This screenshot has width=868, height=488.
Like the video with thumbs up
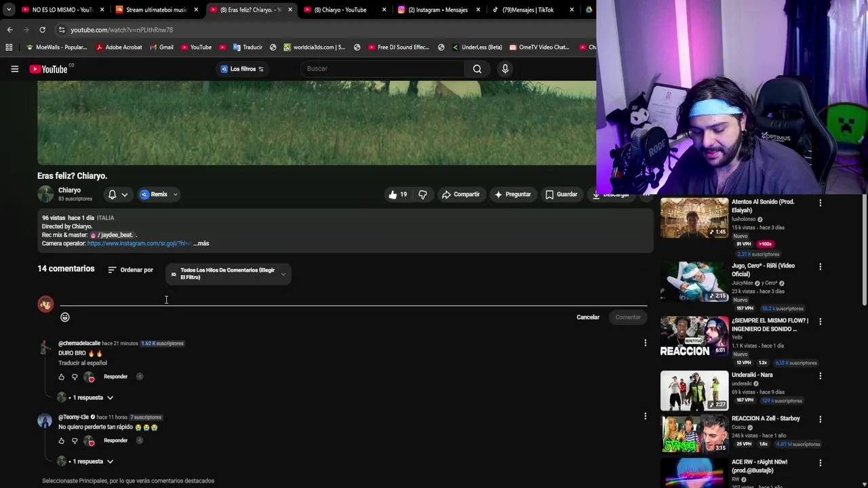pyautogui.click(x=397, y=195)
